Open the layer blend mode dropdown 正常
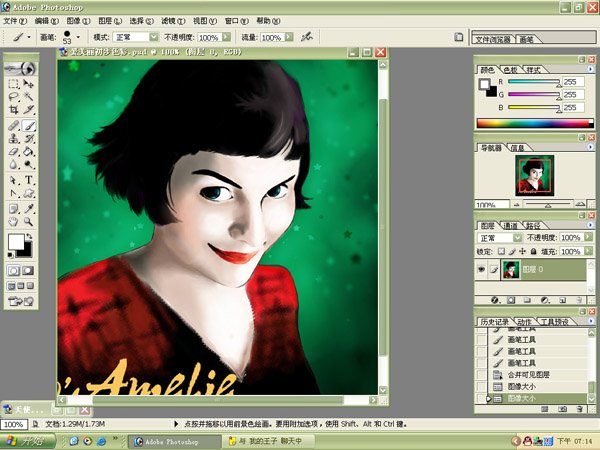 pos(517,238)
